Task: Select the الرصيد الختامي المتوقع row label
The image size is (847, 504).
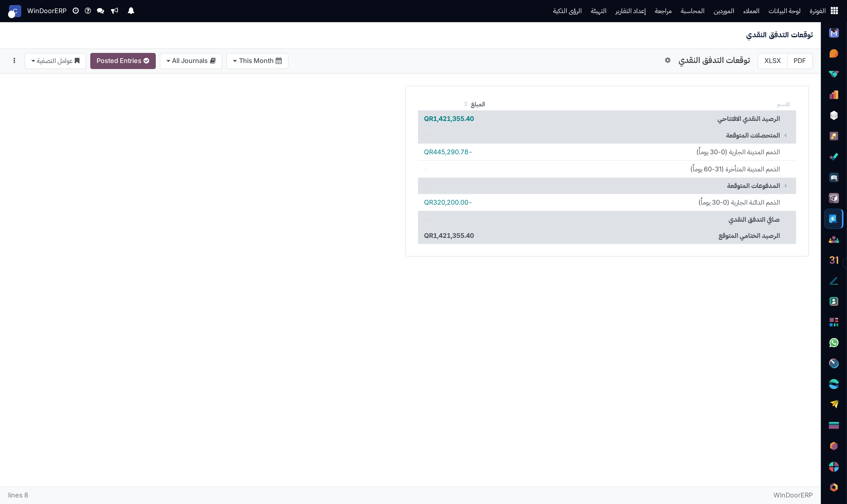Action: (749, 236)
